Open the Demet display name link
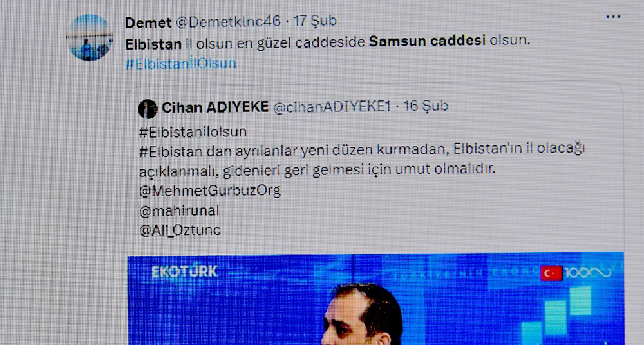Screen dimensions: 644x345 148,23
